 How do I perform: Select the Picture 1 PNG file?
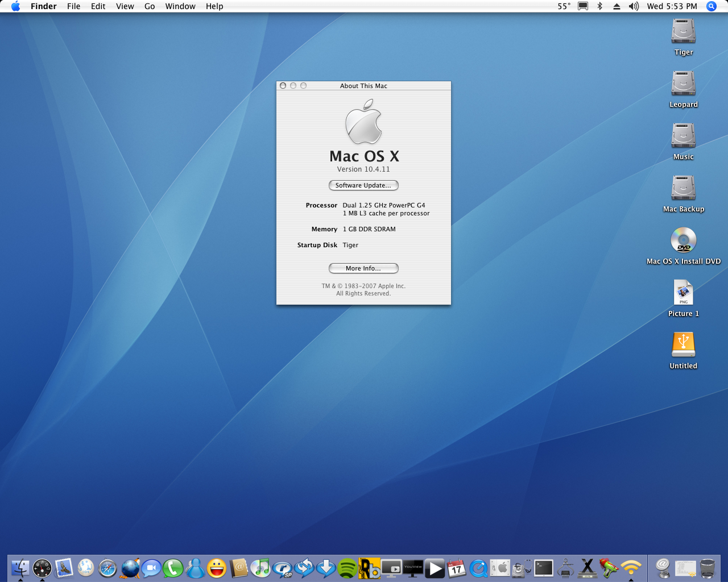pos(684,293)
